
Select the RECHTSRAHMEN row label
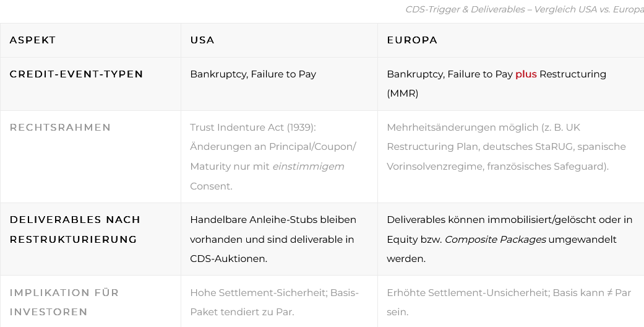tap(60, 128)
